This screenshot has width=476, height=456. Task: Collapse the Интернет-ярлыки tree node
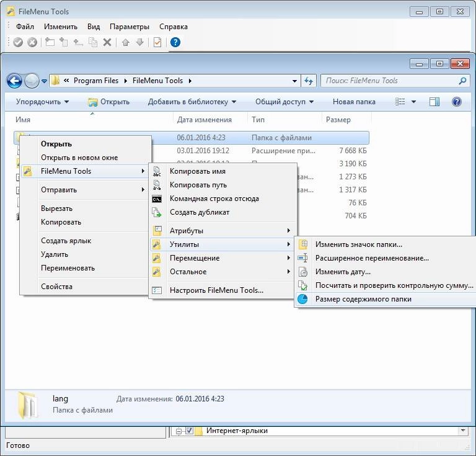pyautogui.click(x=179, y=431)
